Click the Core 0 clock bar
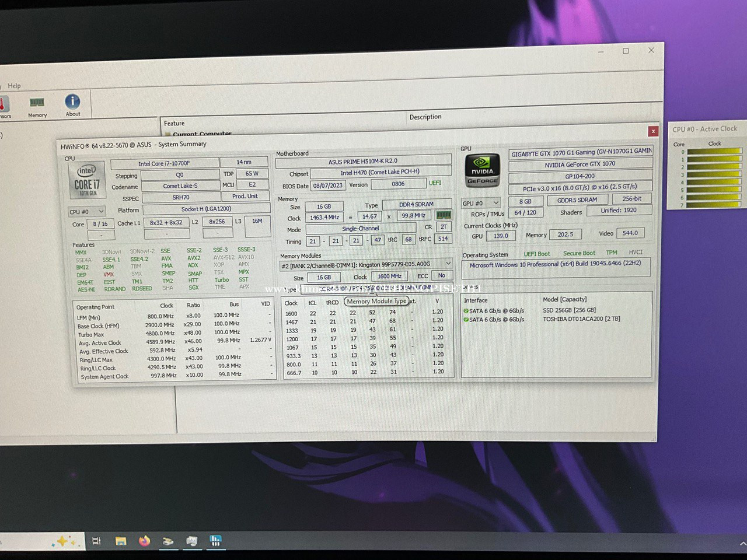 [x=713, y=152]
